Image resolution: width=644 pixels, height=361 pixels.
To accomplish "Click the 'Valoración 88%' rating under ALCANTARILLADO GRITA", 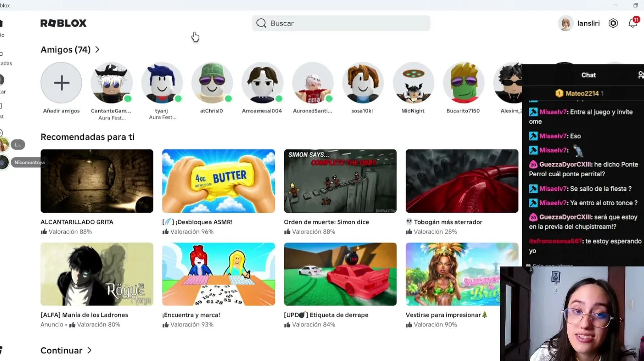I will (70, 232).
